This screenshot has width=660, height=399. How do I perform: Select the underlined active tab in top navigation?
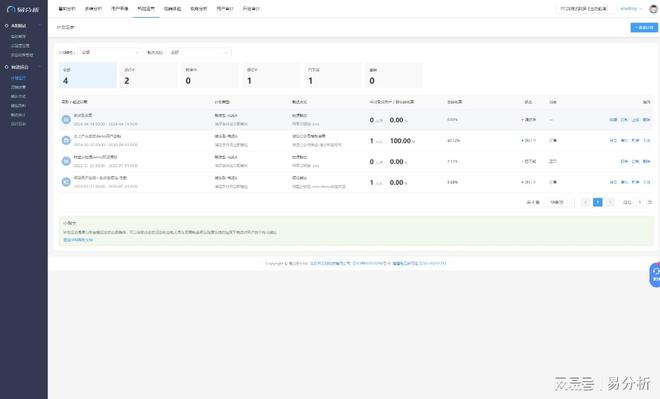[146, 8]
